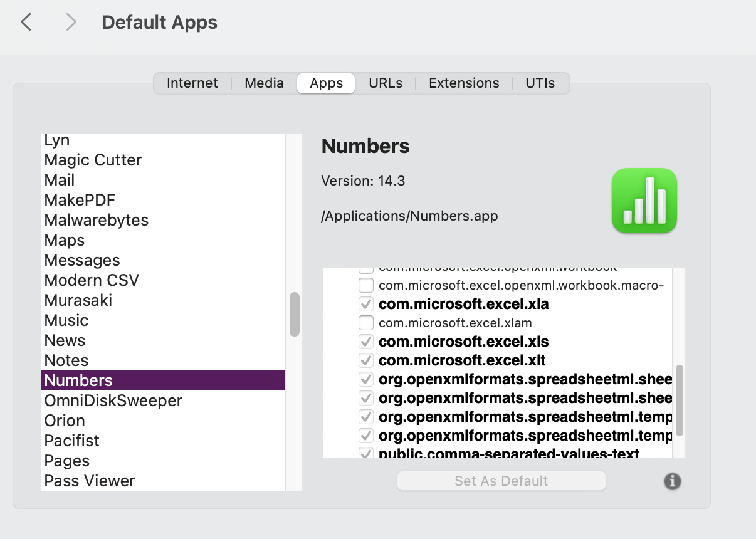The height and width of the screenshot is (539, 756).
Task: Click the app list scrollbar thumb
Action: click(x=294, y=314)
